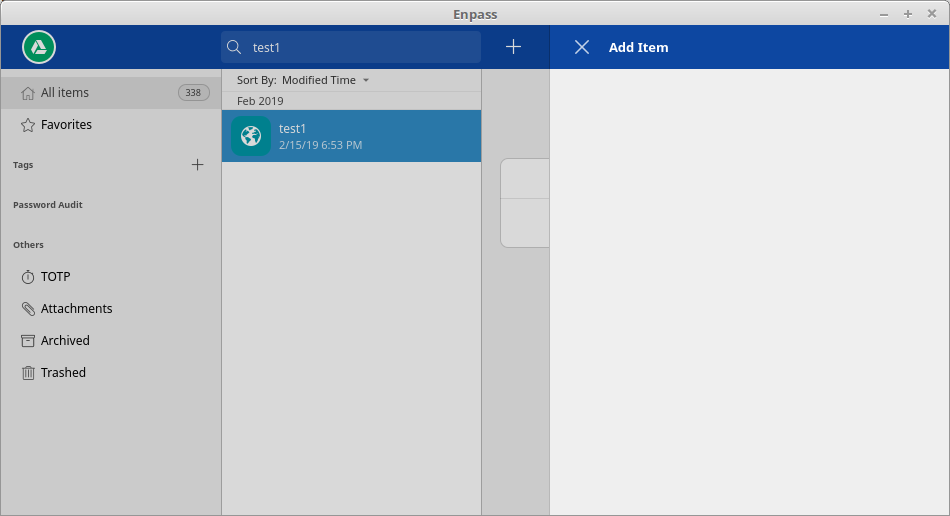Add a new tag with plus icon
Image resolution: width=950 pixels, height=516 pixels.
(x=198, y=165)
